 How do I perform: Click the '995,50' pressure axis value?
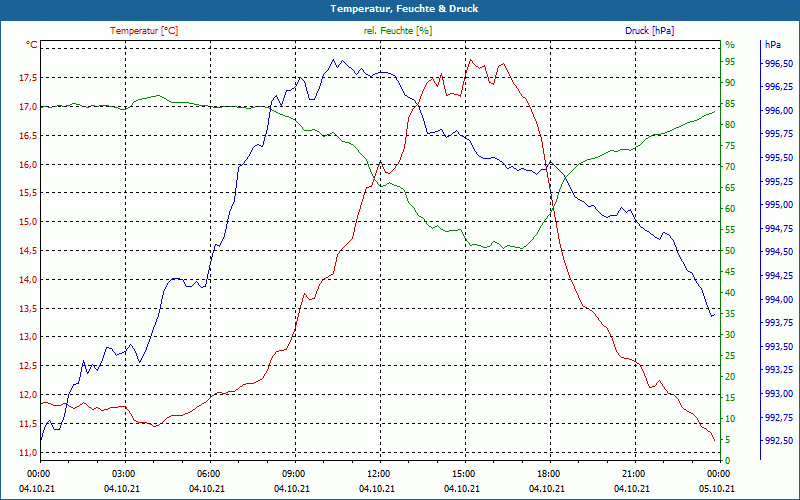779,158
